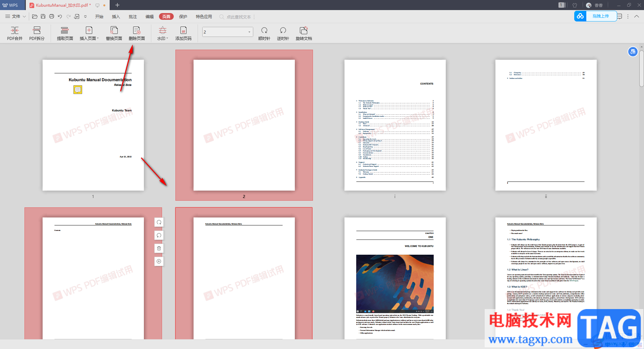The width and height of the screenshot is (644, 349).
Task: Select the page ii thumbnail
Action: coord(546,125)
